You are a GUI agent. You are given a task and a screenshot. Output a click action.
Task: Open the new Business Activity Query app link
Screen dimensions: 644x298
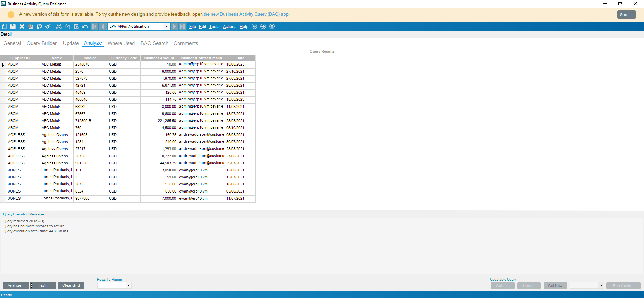tap(246, 14)
